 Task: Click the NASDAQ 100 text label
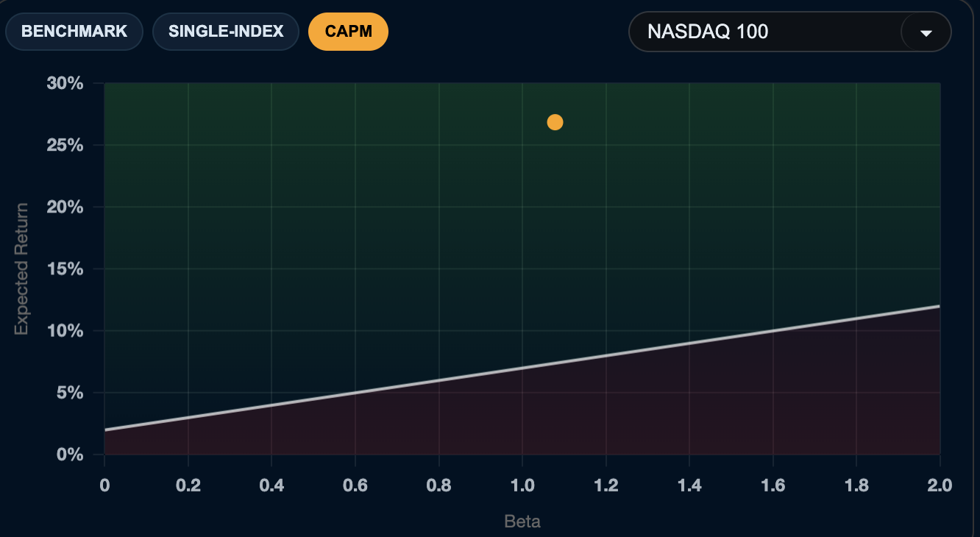708,32
